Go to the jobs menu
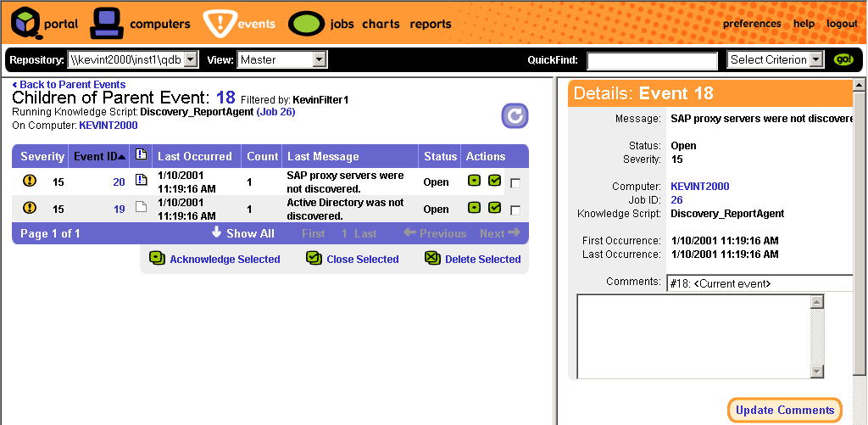Image resolution: width=868 pixels, height=425 pixels. (342, 25)
